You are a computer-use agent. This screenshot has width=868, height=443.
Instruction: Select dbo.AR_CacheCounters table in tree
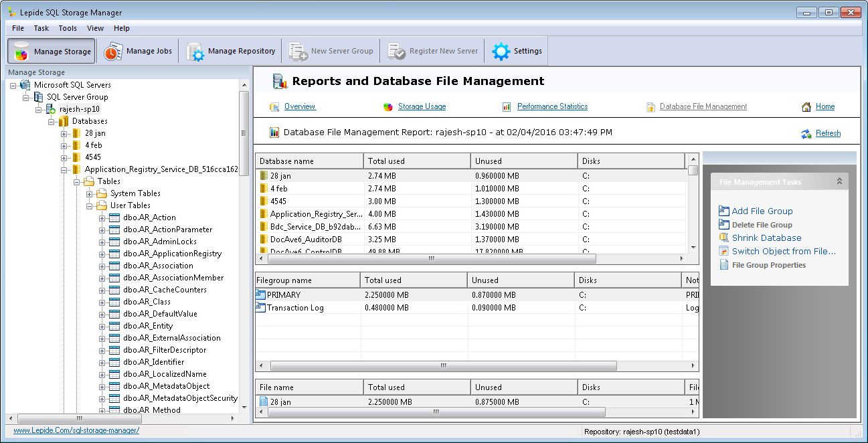tap(165, 290)
